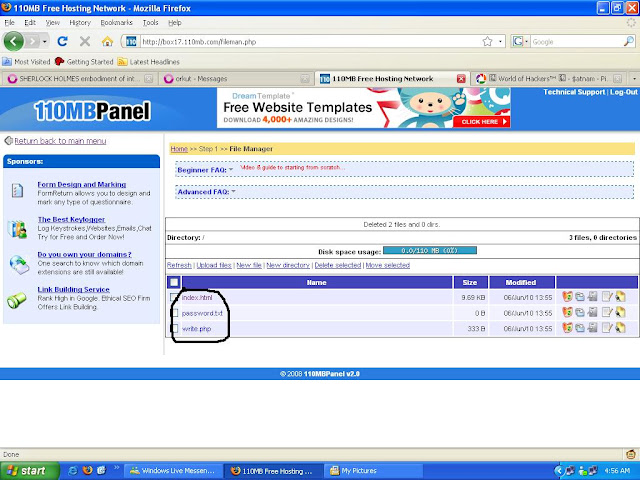This screenshot has height=480, width=640.
Task: Click the notepad edit icon for write.php
Action: [x=607, y=328]
